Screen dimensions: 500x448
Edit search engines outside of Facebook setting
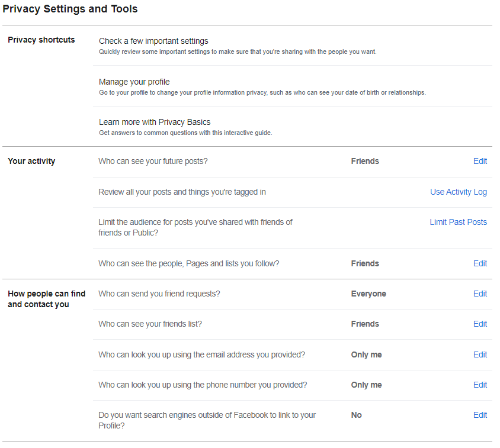(480, 415)
